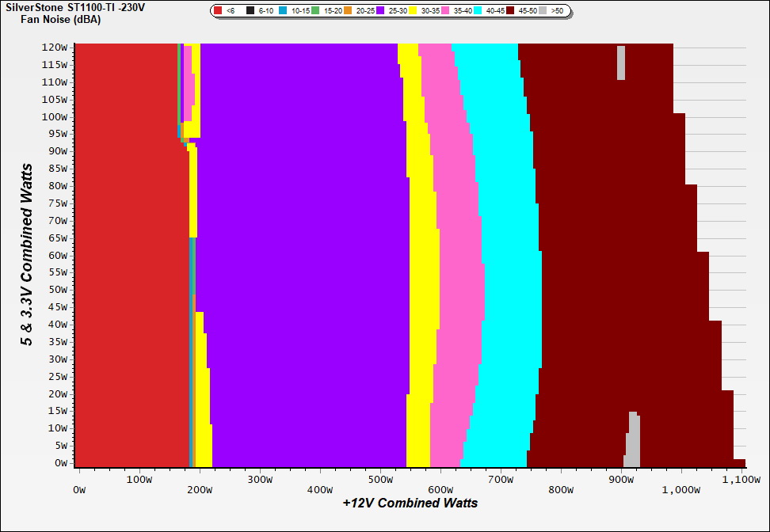Click the gray >50 region at chart top

point(621,63)
